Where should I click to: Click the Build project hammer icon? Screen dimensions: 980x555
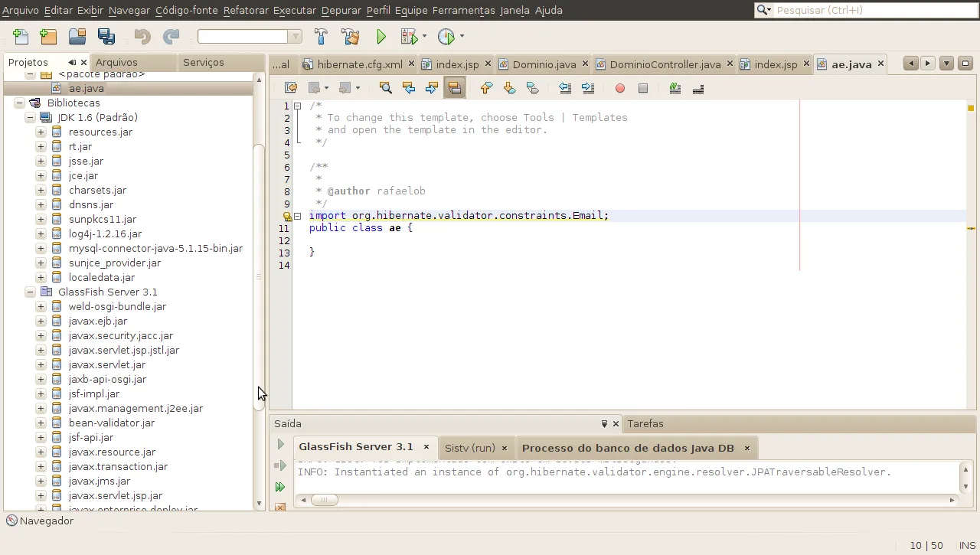click(321, 37)
